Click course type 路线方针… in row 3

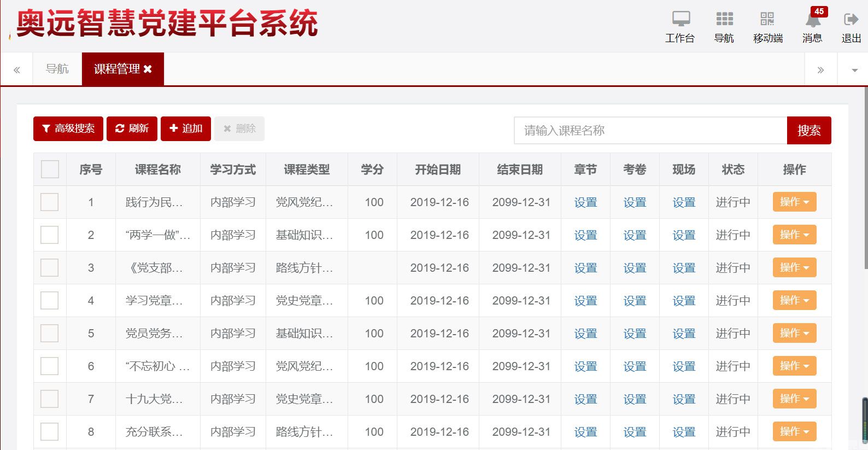tap(304, 268)
